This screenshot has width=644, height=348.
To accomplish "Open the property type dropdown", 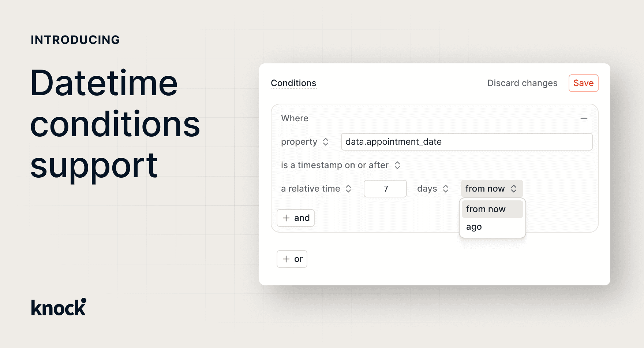I will pyautogui.click(x=305, y=142).
